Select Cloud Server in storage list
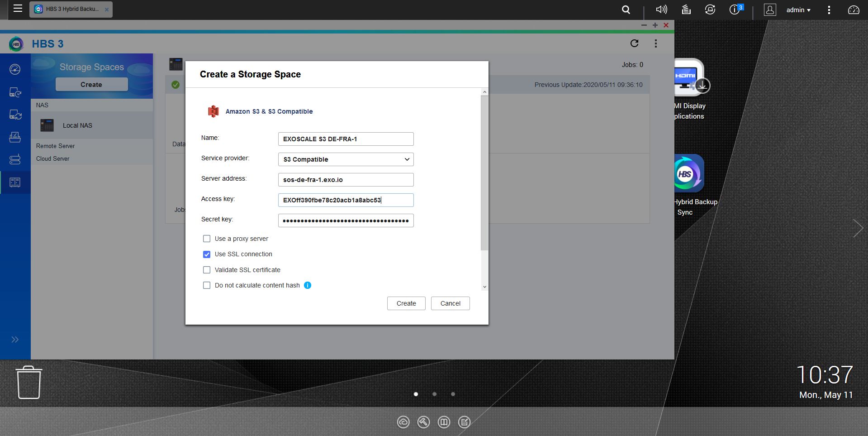The width and height of the screenshot is (868, 436). point(53,159)
